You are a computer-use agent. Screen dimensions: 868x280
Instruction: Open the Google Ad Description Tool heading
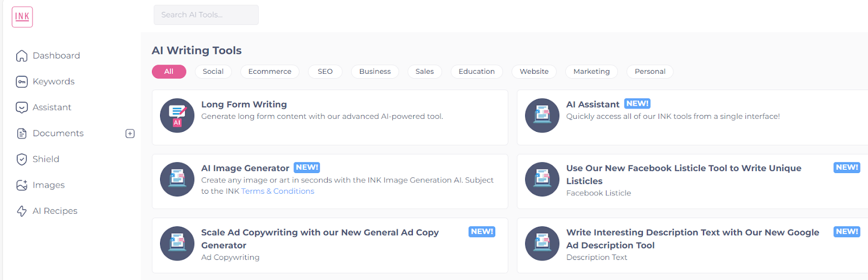(x=693, y=239)
